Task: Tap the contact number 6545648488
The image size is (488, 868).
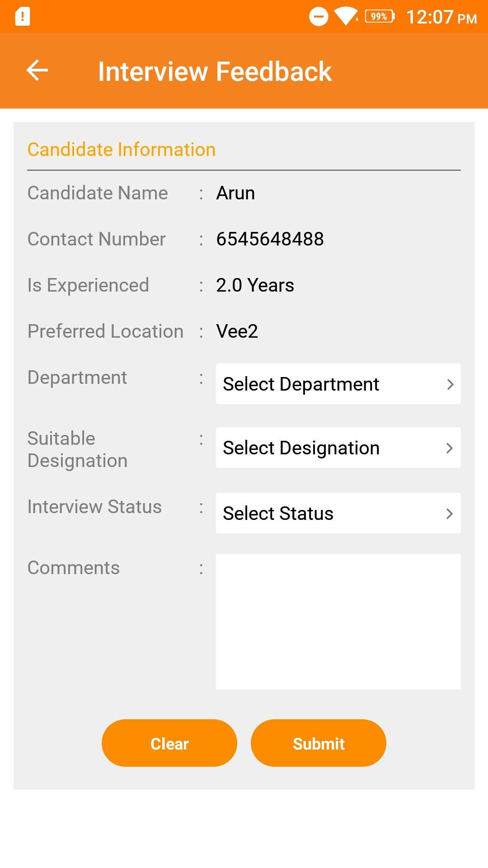Action: (x=270, y=239)
